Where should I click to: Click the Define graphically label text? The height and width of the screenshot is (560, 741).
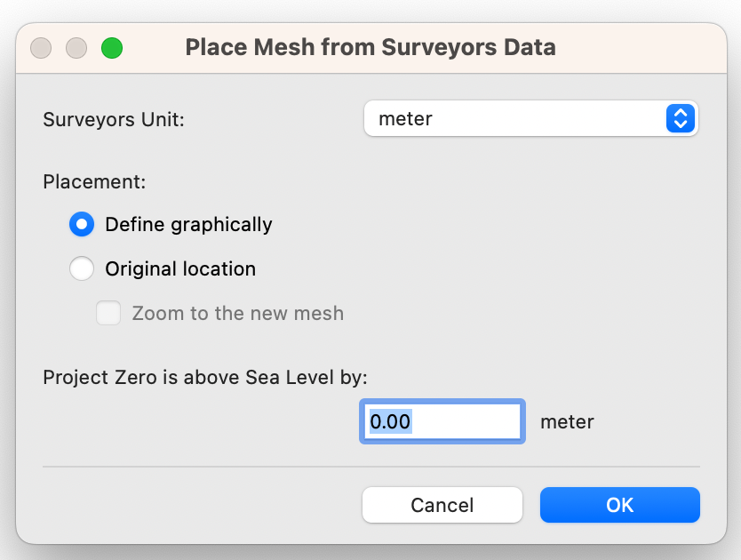pos(188,224)
